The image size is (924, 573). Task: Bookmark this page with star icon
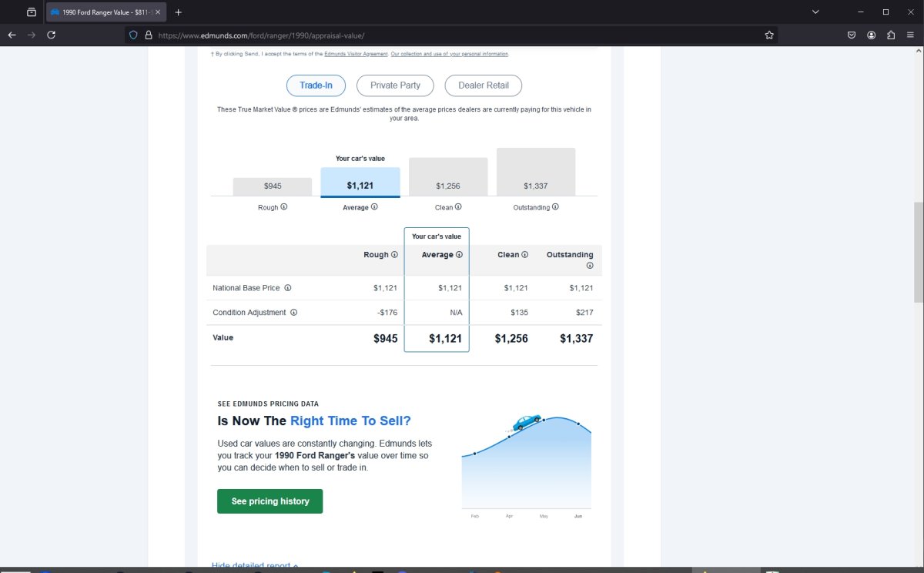click(769, 35)
